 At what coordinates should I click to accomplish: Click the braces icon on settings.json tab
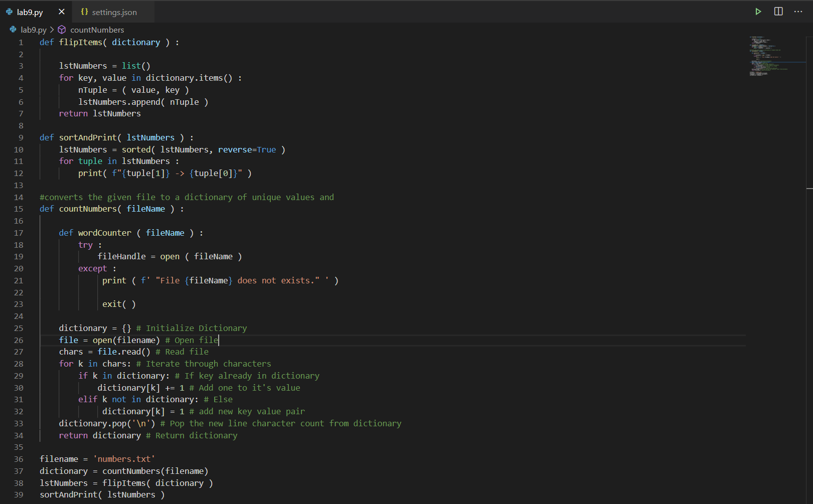pyautogui.click(x=84, y=12)
